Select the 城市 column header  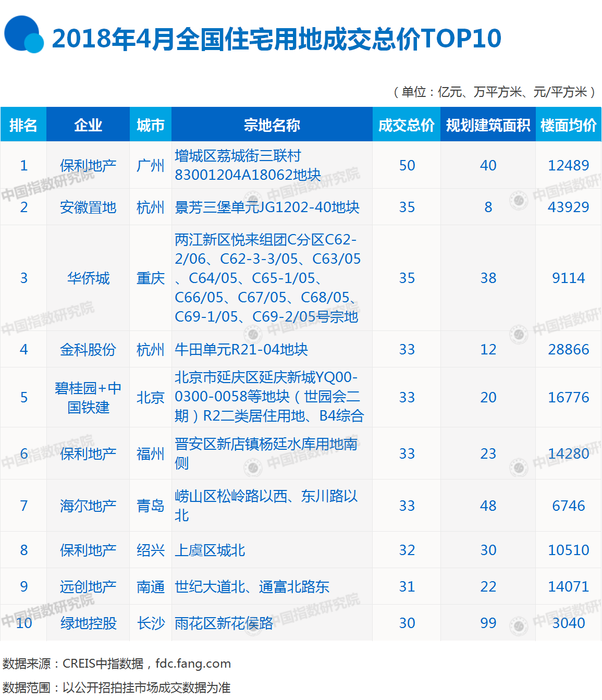tap(150, 125)
